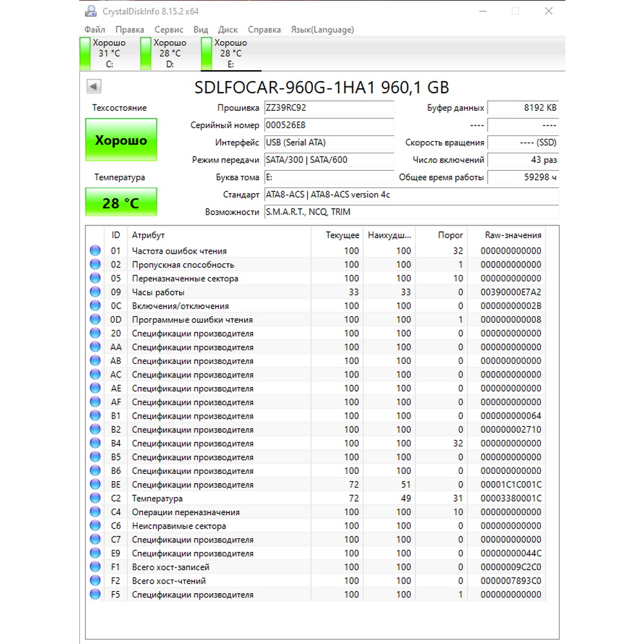
Task: Click the status orb for attribute F2
Action: [95, 581]
